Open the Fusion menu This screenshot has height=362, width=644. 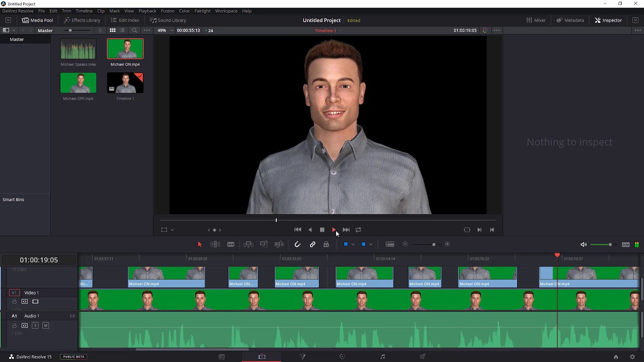(168, 11)
